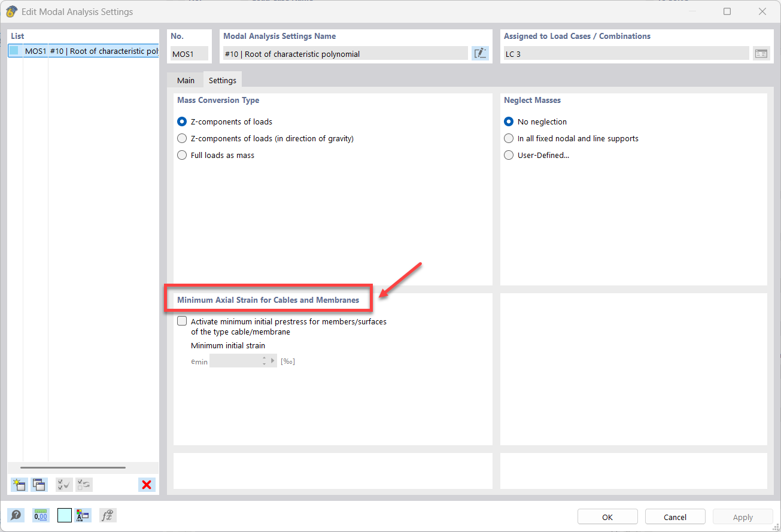Click the new modal analysis settings icon
Screen dimensions: 781x532
pyautogui.click(x=19, y=485)
